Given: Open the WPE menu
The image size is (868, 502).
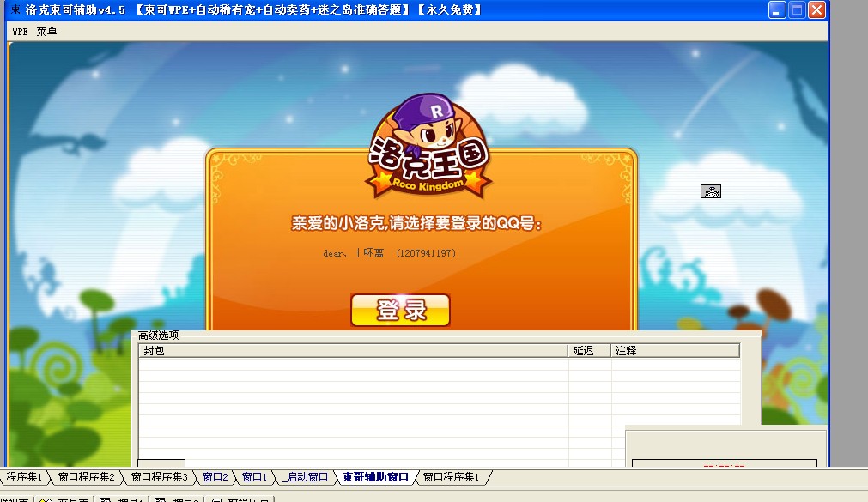Looking at the screenshot, I should tap(20, 32).
